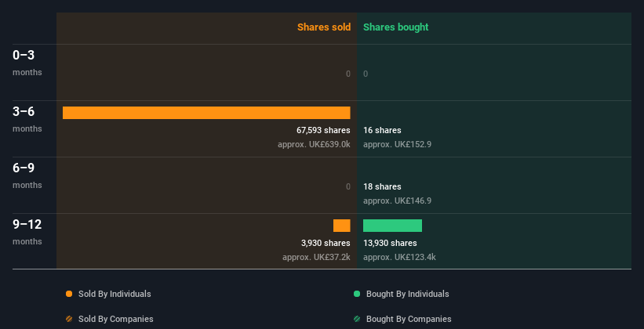
Task: Select the large orange 3–6 months sold bar
Action: coord(206,113)
